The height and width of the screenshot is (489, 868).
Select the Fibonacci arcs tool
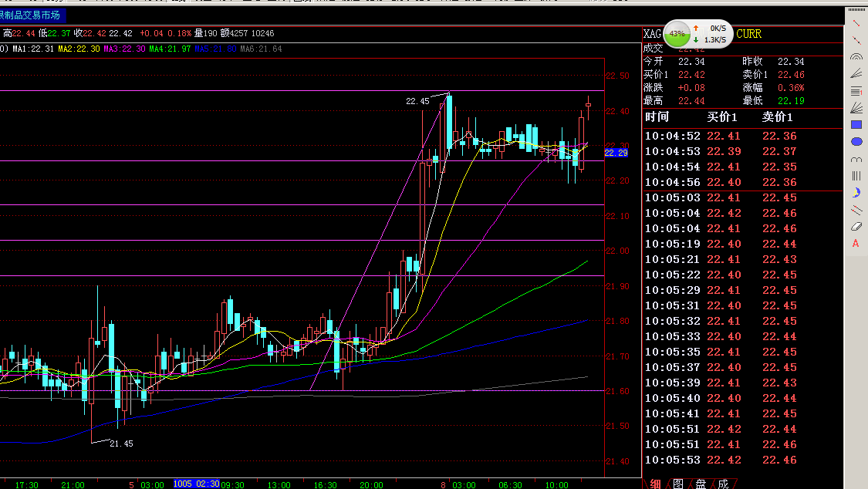coord(856,56)
